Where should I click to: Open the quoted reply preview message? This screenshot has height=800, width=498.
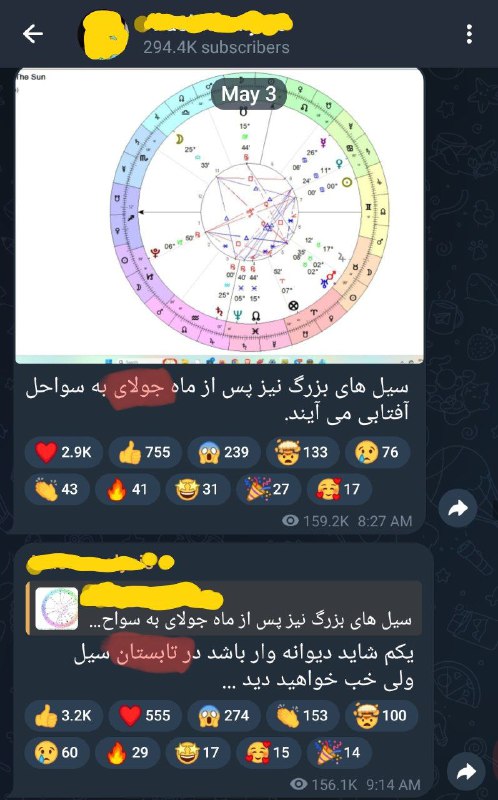coord(224,608)
